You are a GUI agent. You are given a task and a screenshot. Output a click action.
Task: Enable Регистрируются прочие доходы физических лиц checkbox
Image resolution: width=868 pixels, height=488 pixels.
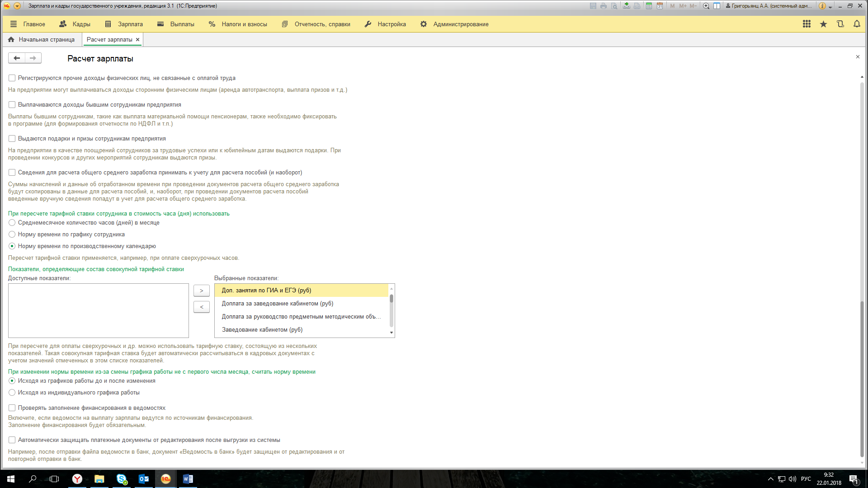[12, 78]
